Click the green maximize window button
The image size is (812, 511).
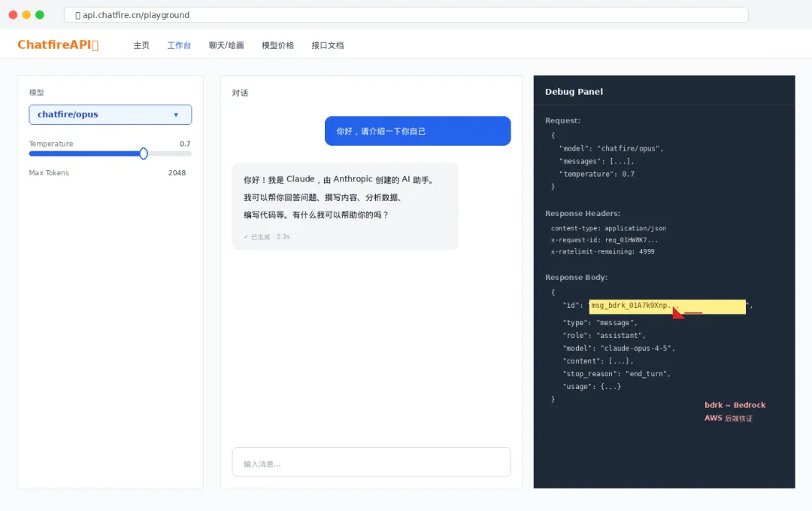pyautogui.click(x=40, y=15)
